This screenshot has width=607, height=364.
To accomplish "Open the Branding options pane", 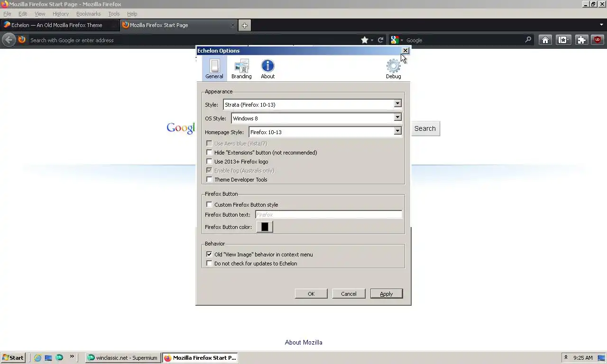I will tap(241, 68).
